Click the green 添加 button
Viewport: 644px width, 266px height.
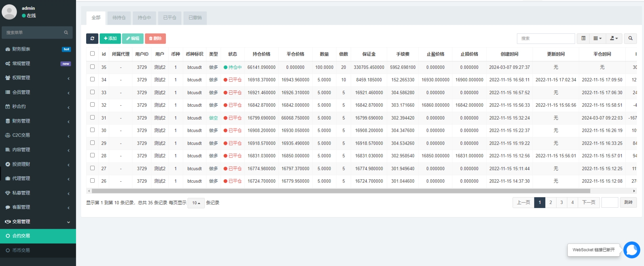tap(110, 39)
